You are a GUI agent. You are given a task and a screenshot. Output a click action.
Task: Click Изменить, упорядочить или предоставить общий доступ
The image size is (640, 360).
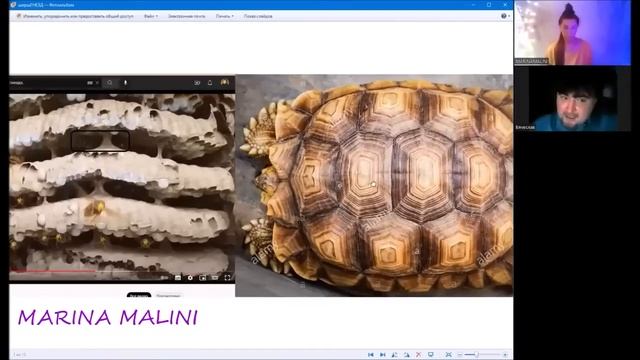coord(75,16)
